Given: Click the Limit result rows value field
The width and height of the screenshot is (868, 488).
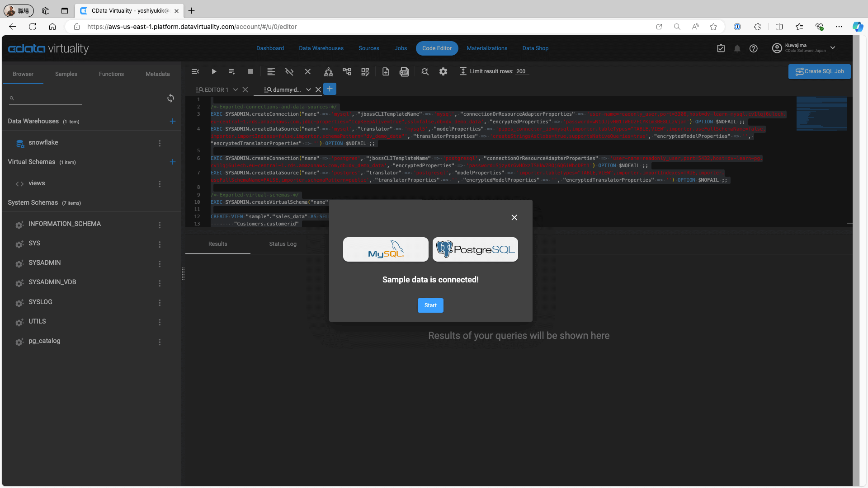Looking at the screenshot, I should [521, 71].
